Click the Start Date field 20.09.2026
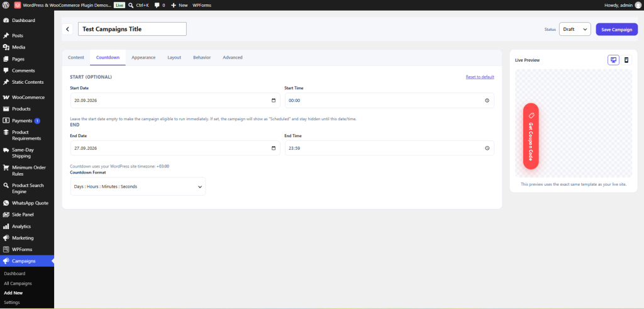The width and height of the screenshot is (644, 309). pos(175,100)
